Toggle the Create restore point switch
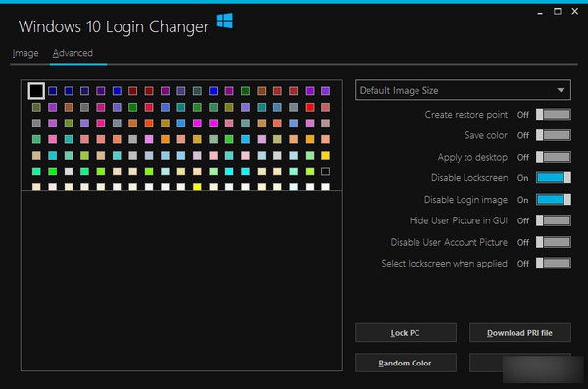This screenshot has height=389, width=588. click(x=554, y=114)
